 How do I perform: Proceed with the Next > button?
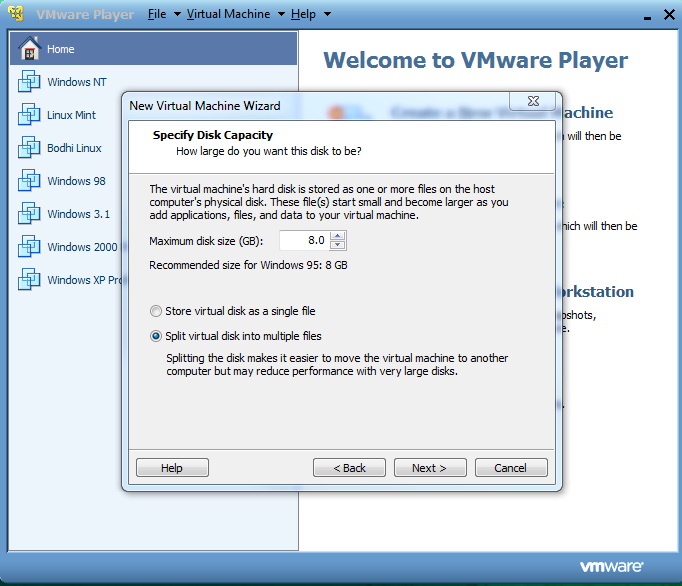pyautogui.click(x=430, y=468)
